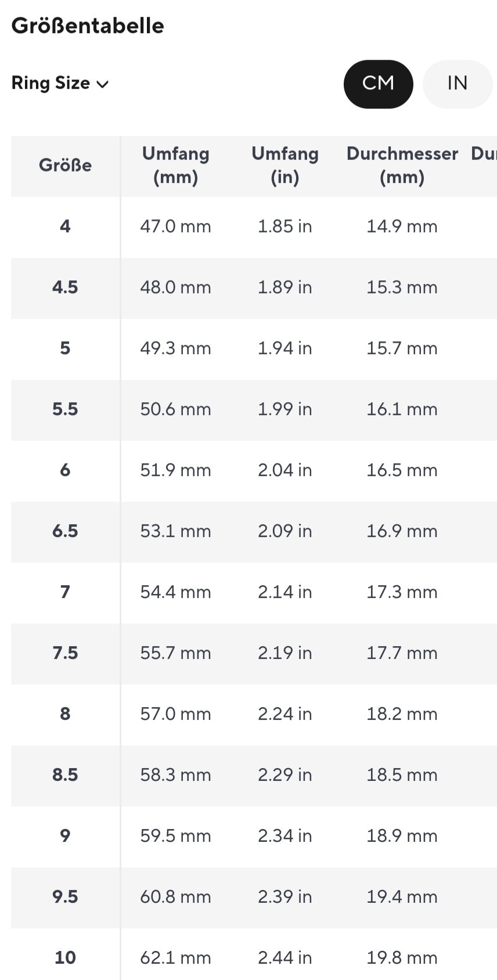Viewport: 497px width, 980px height.
Task: Click the 60.8 mm circumference cell
Action: 175,897
